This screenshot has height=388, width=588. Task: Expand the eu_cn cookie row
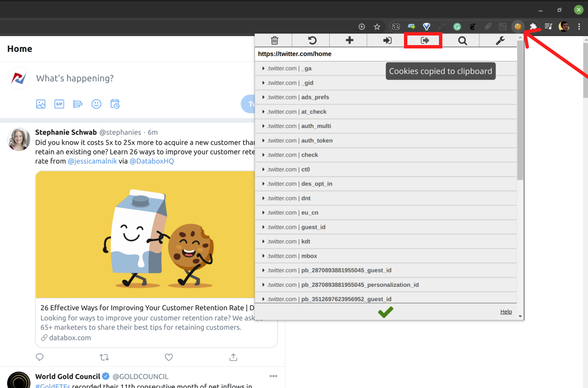click(x=386, y=212)
